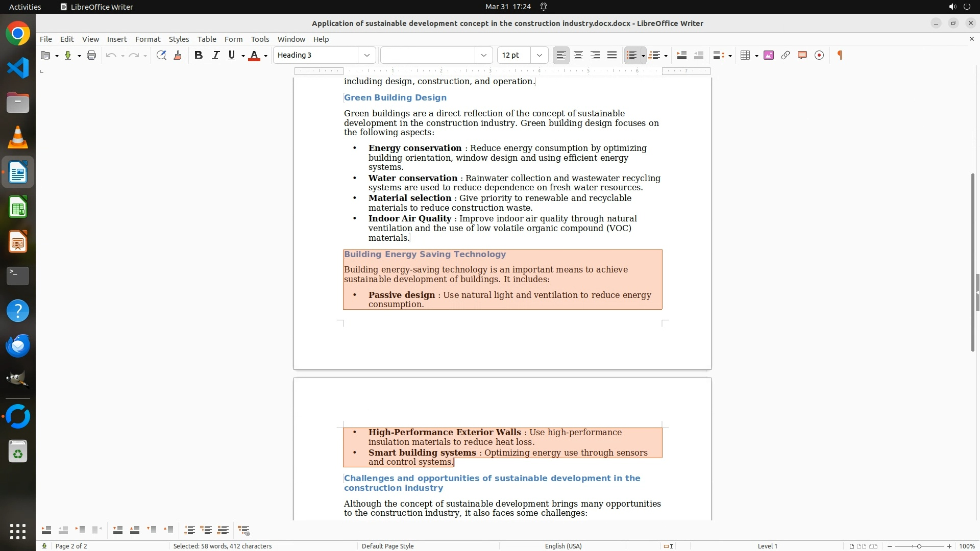Click the zoom slider in status bar

[919, 546]
